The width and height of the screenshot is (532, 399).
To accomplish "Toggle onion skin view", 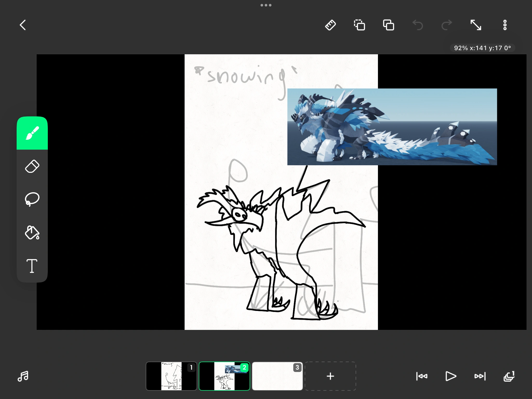I will 509,376.
